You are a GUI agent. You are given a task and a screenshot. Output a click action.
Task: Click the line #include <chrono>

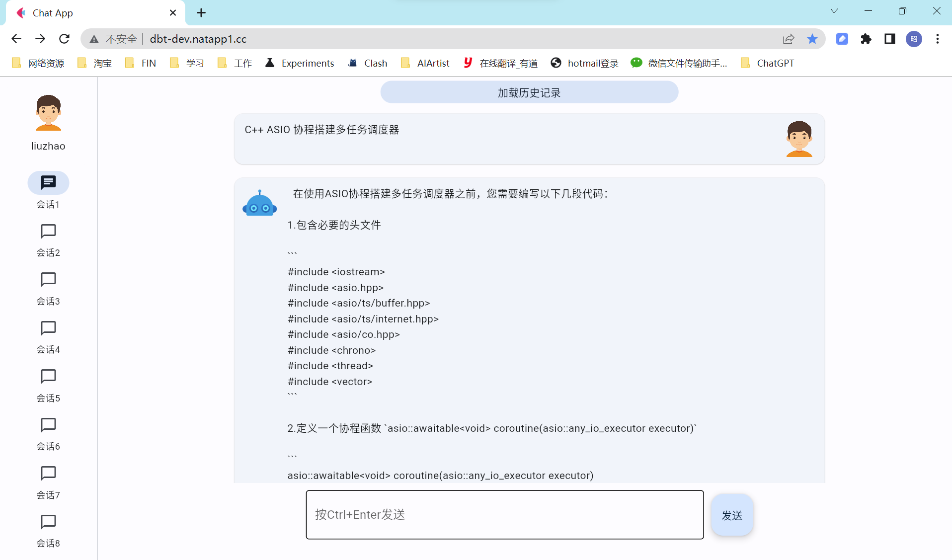[331, 350]
